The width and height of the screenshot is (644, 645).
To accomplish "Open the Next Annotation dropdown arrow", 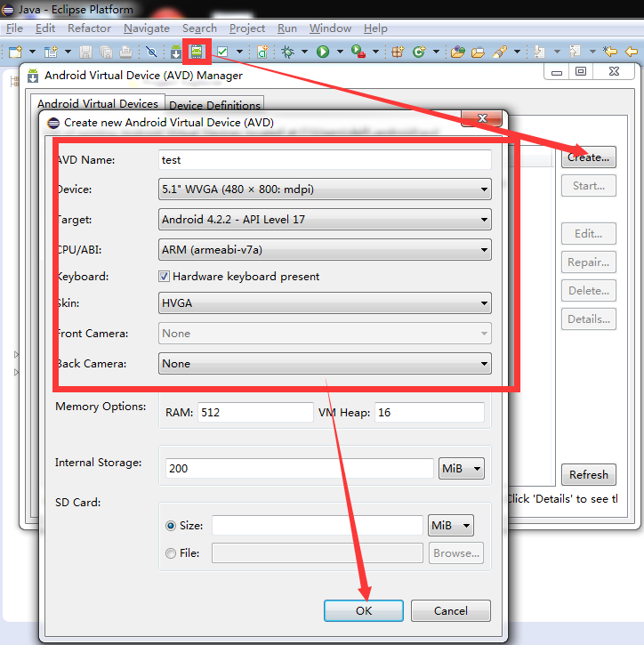I will 557,52.
